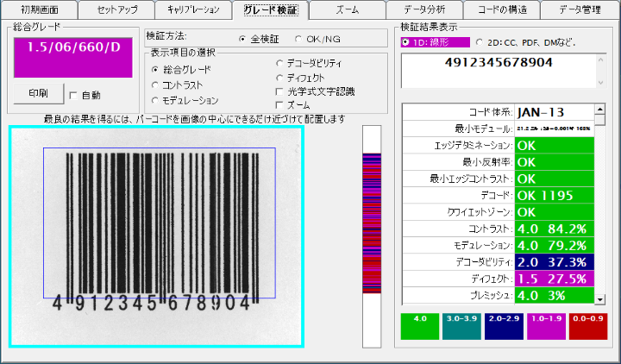The image size is (621, 364).
Task: Click the 最小モデュール value cell
Action: [x=555, y=129]
